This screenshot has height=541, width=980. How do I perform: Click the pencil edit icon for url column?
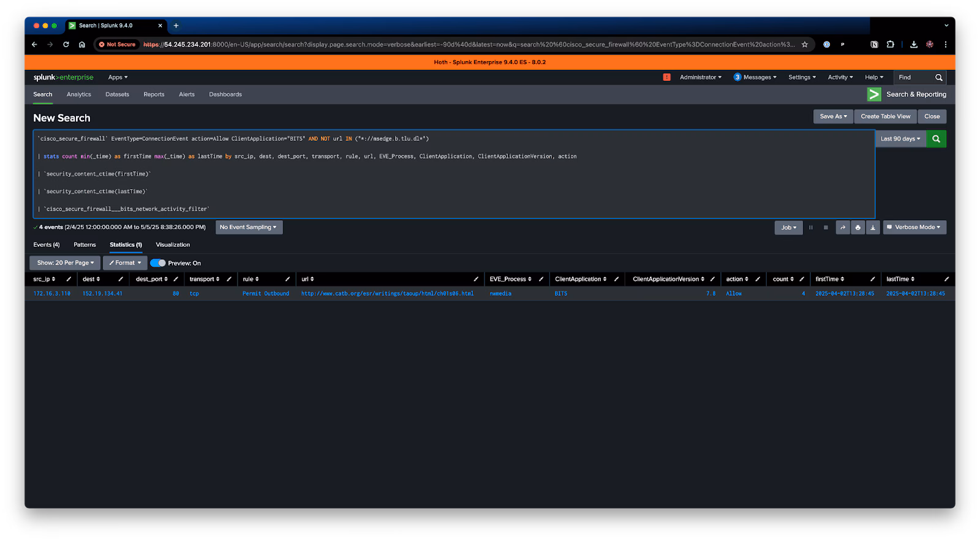click(x=476, y=279)
